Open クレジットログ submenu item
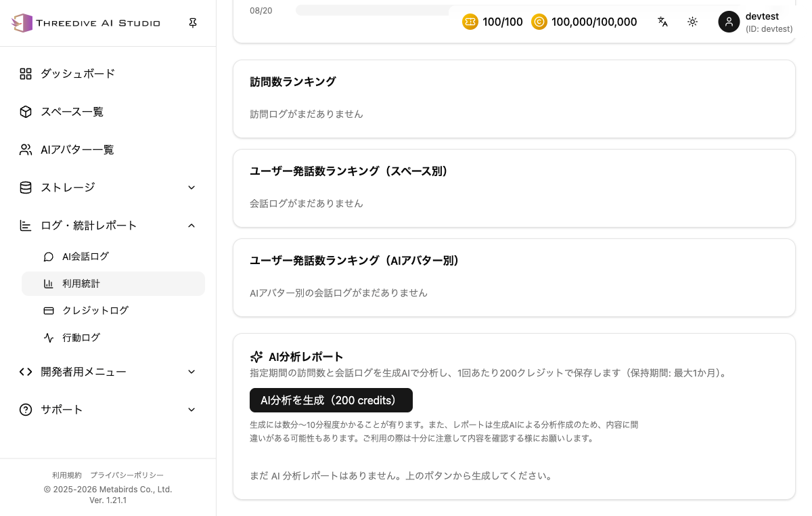 coord(113,311)
